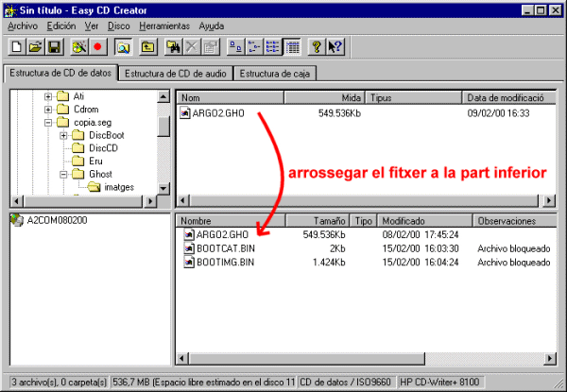Image resolution: width=567 pixels, height=392 pixels.
Task: Click the delete X toolbar icon
Action: click(192, 47)
